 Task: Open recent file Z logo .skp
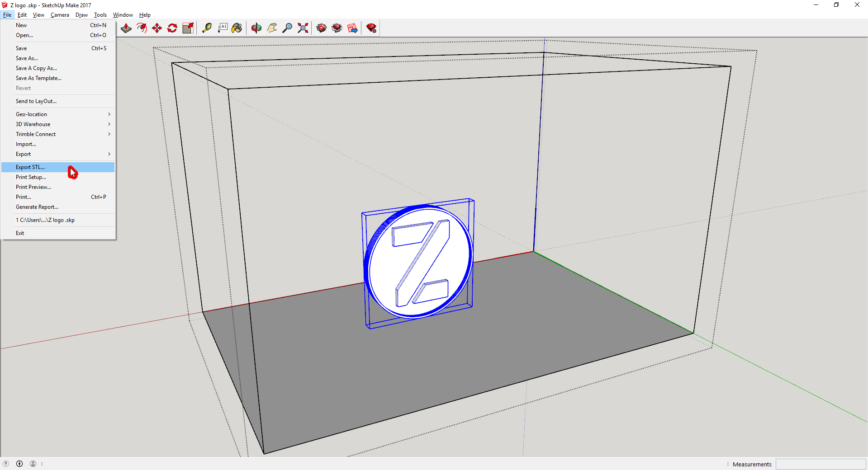click(x=45, y=220)
